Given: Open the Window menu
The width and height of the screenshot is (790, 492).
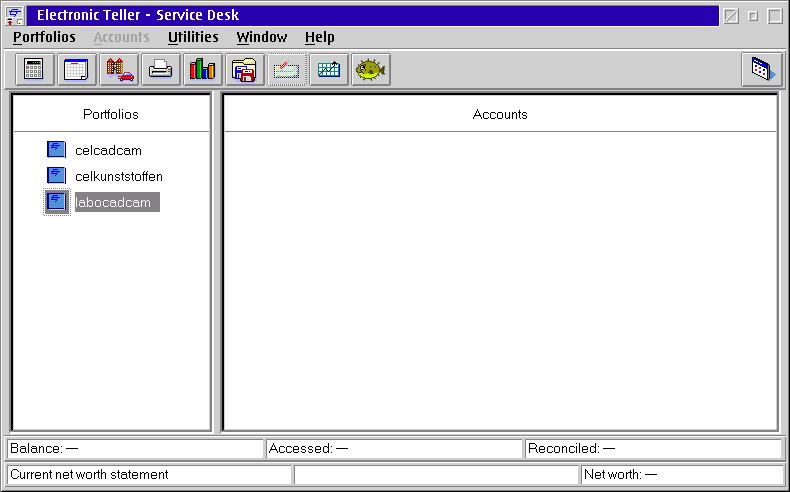Looking at the screenshot, I should pos(261,37).
